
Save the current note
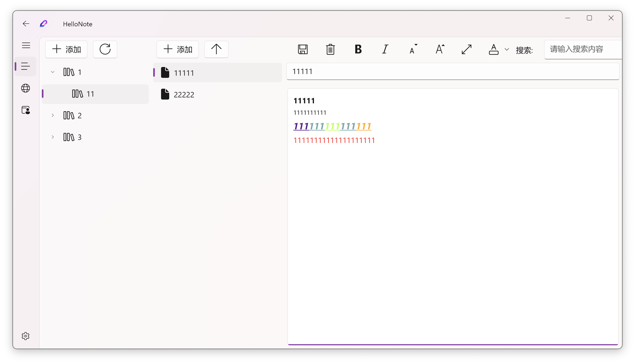tap(303, 49)
